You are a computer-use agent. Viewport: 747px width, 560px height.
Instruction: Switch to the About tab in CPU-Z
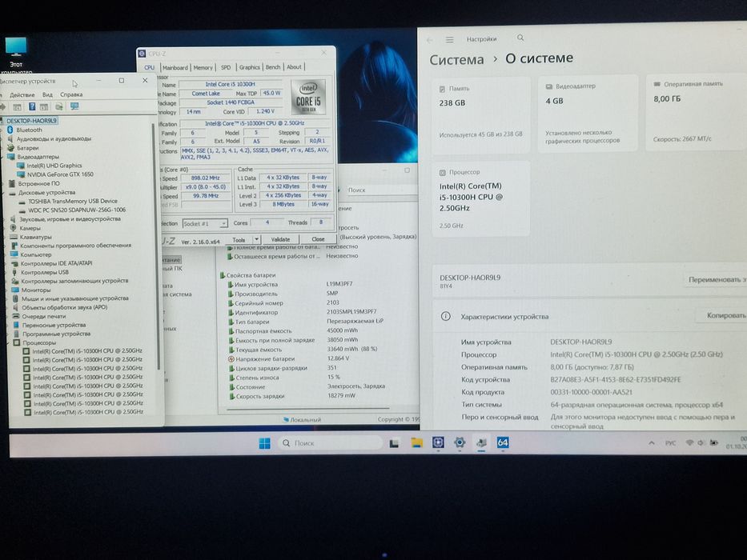[x=294, y=66]
